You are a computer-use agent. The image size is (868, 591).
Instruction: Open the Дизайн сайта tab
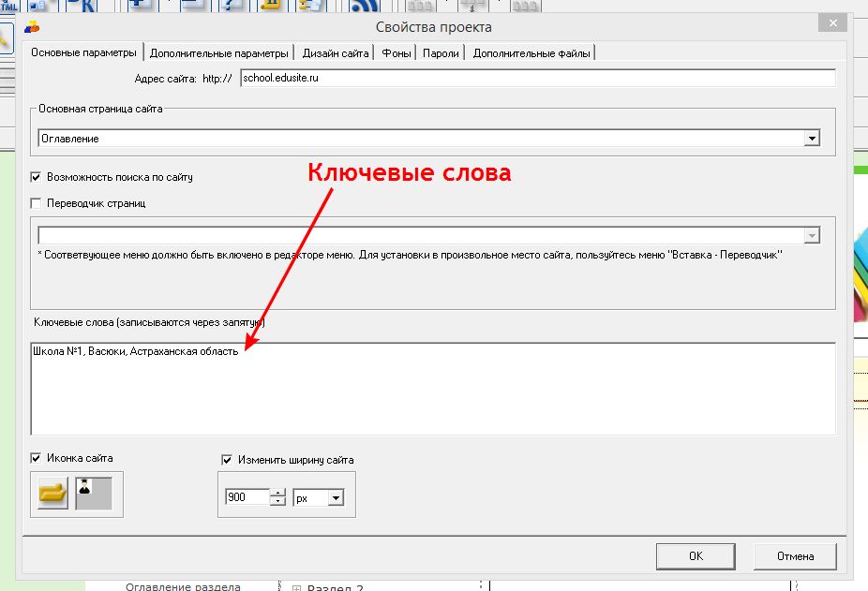(x=335, y=53)
